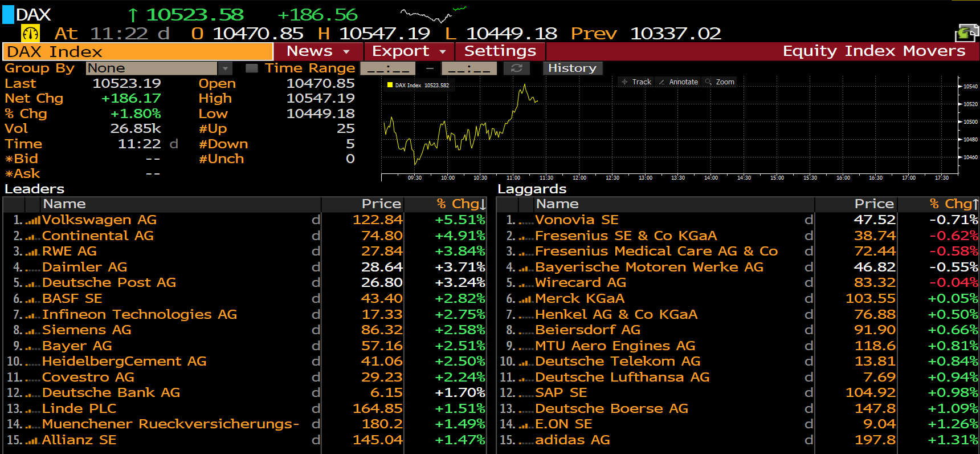Select the MTU Aero Engines AG row

738,346
